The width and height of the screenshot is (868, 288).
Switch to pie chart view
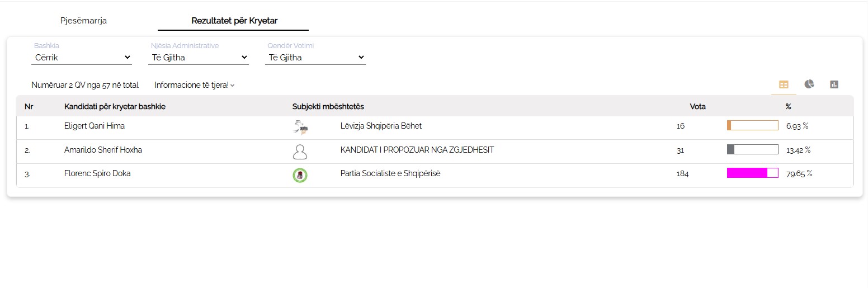click(809, 84)
